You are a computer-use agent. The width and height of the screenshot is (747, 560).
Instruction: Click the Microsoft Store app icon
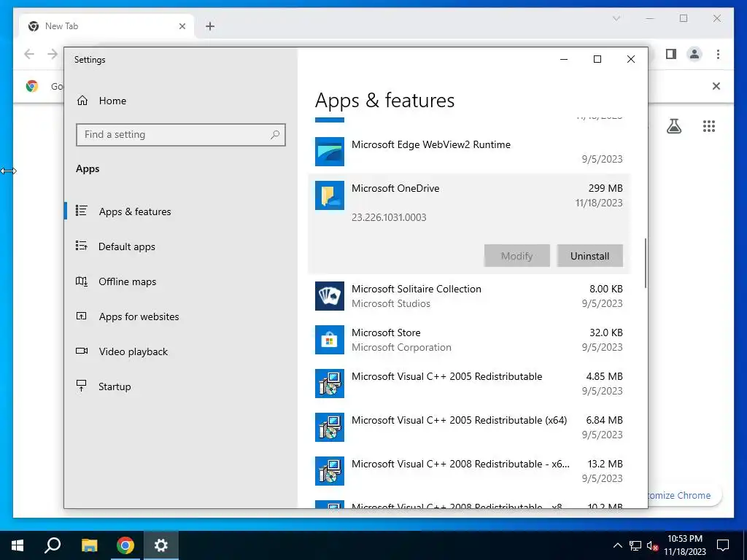[x=329, y=340]
